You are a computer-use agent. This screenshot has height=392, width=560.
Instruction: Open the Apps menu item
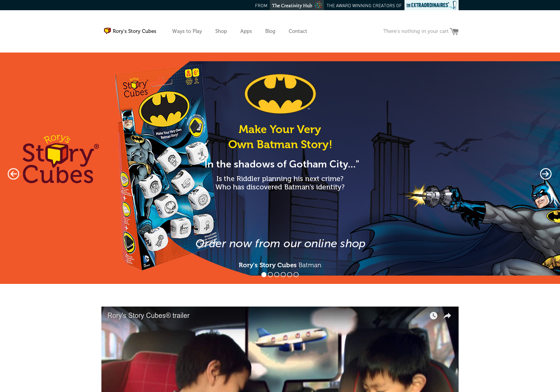(246, 31)
